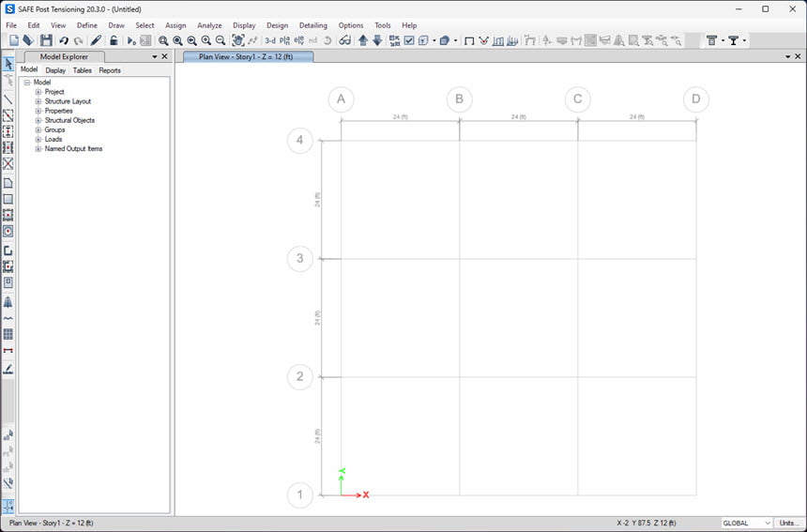Select the pointer selection tool in left toolbar
The image size is (807, 532).
point(8,64)
